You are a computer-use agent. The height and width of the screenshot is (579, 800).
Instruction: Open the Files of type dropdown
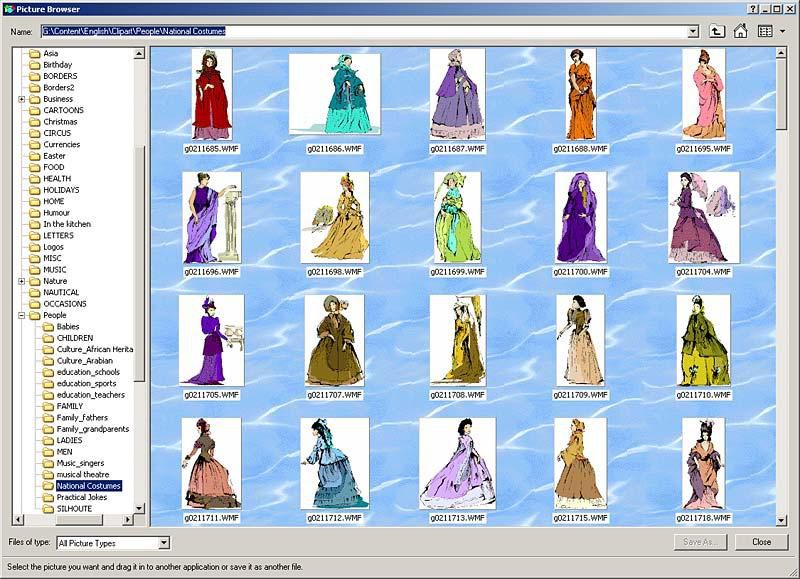(x=164, y=543)
